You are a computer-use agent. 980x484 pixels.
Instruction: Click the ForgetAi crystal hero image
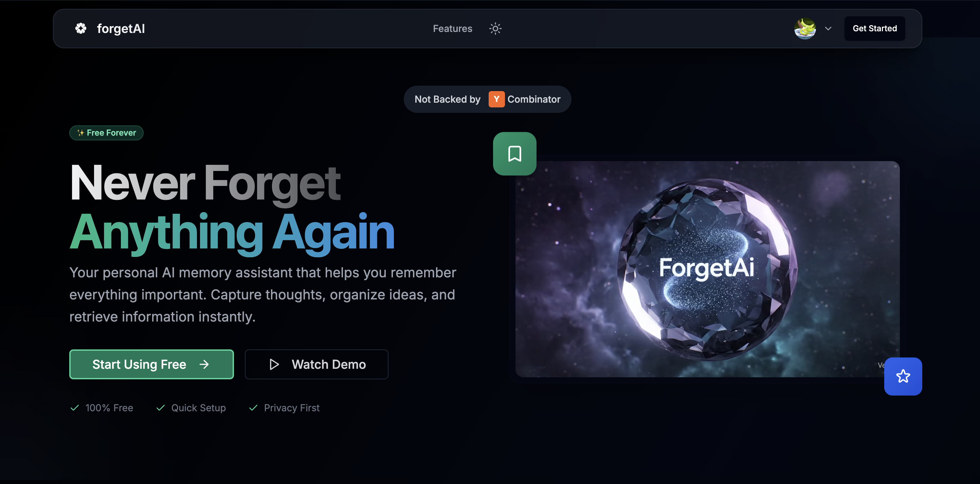[707, 269]
